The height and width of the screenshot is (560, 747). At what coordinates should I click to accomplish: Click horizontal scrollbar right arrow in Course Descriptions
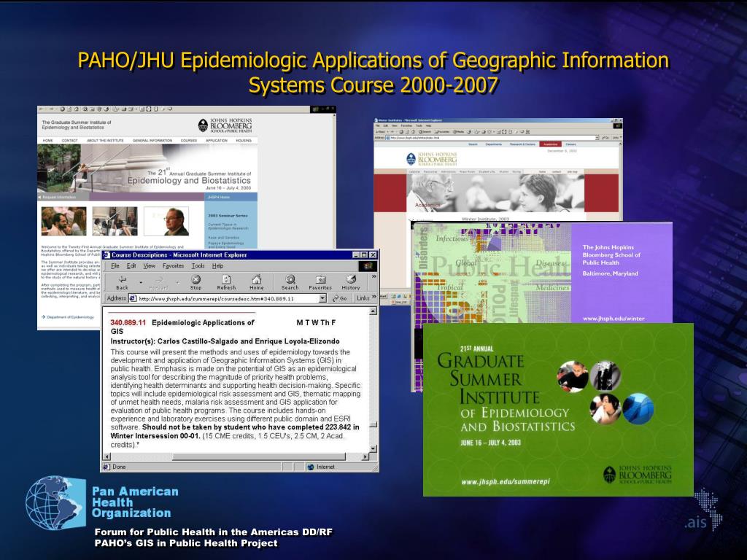coord(365,456)
